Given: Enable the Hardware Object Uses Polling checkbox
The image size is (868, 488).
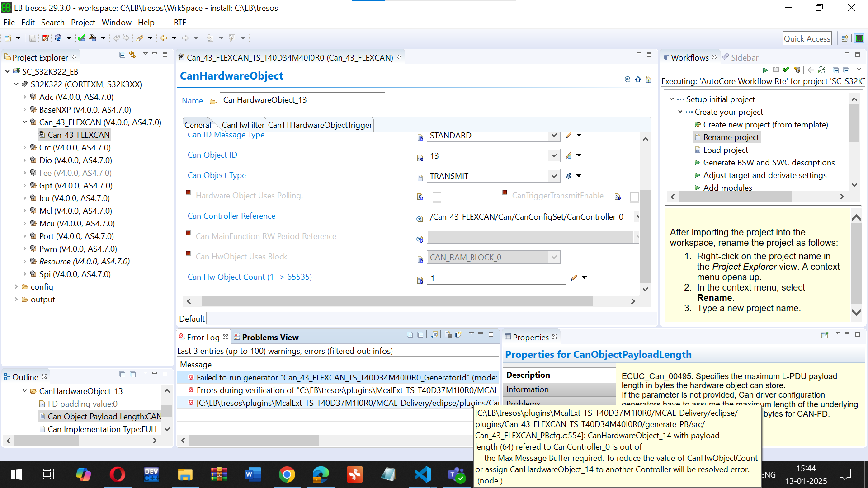Looking at the screenshot, I should point(437,197).
